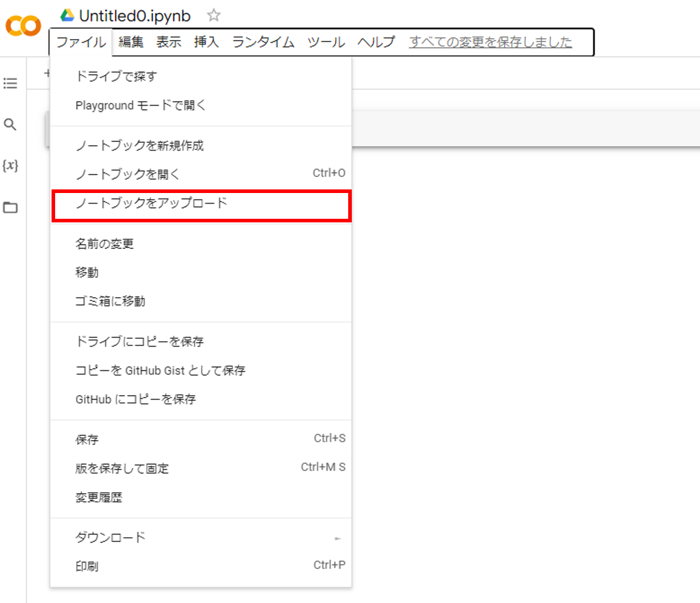Open the files folder sidebar icon

[10, 208]
